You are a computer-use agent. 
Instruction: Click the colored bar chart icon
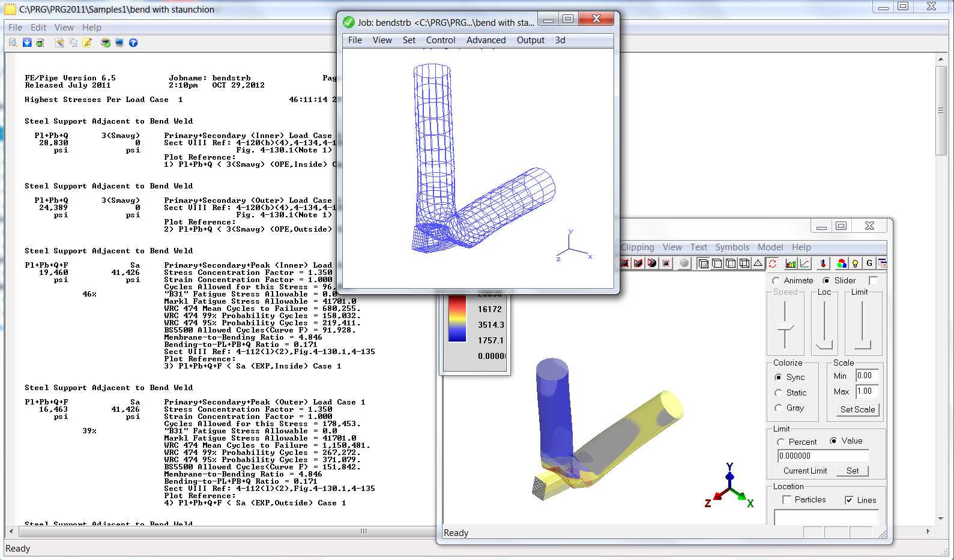(790, 263)
